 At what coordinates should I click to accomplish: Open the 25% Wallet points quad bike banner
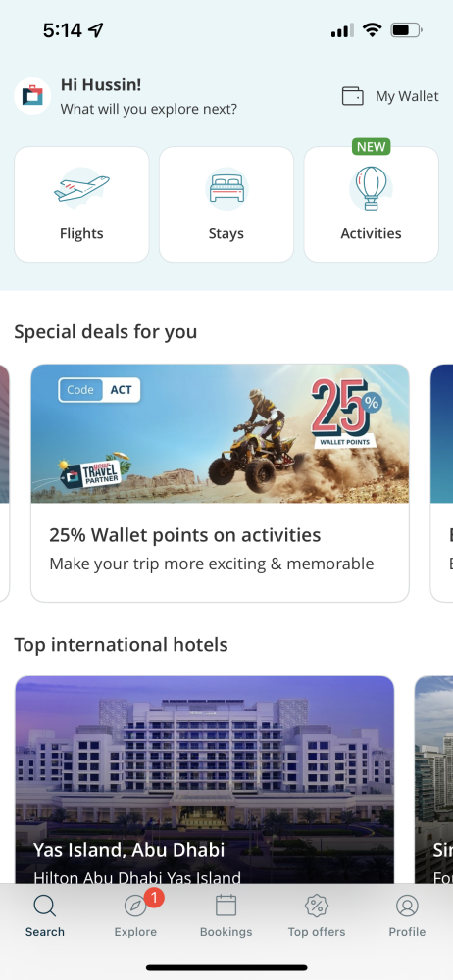coord(221,434)
